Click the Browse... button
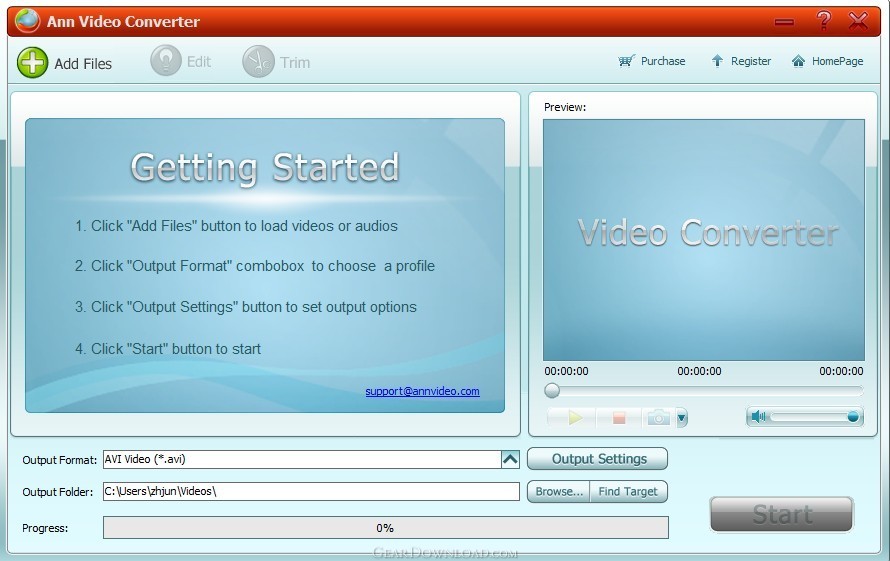Image resolution: width=890 pixels, height=561 pixels. click(559, 492)
